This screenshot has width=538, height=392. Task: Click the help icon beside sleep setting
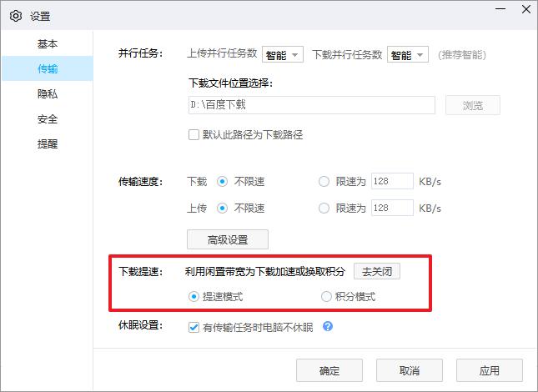(x=328, y=326)
